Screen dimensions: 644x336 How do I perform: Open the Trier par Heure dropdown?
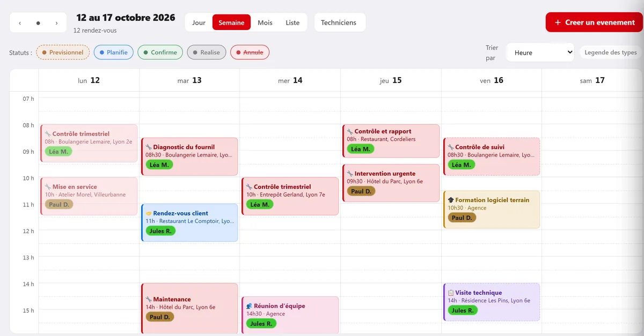coord(540,53)
